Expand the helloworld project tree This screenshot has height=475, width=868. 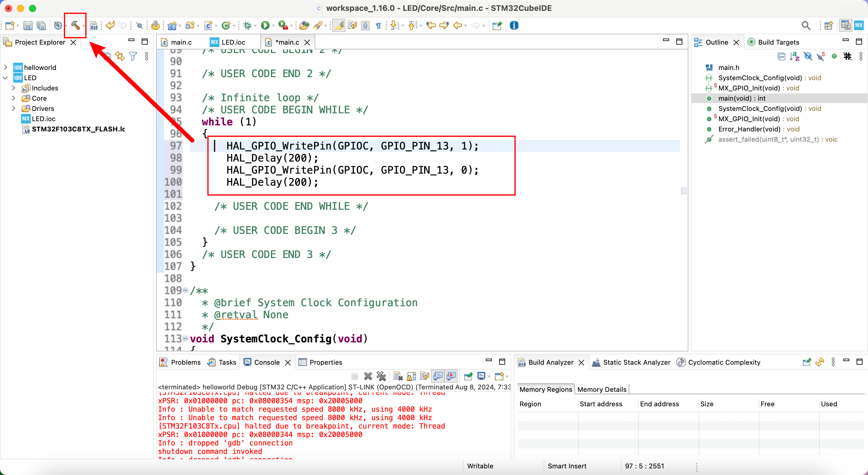(6, 68)
